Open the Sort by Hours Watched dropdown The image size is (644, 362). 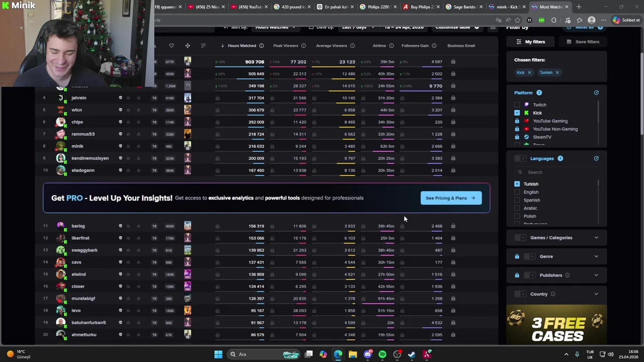tap(275, 27)
